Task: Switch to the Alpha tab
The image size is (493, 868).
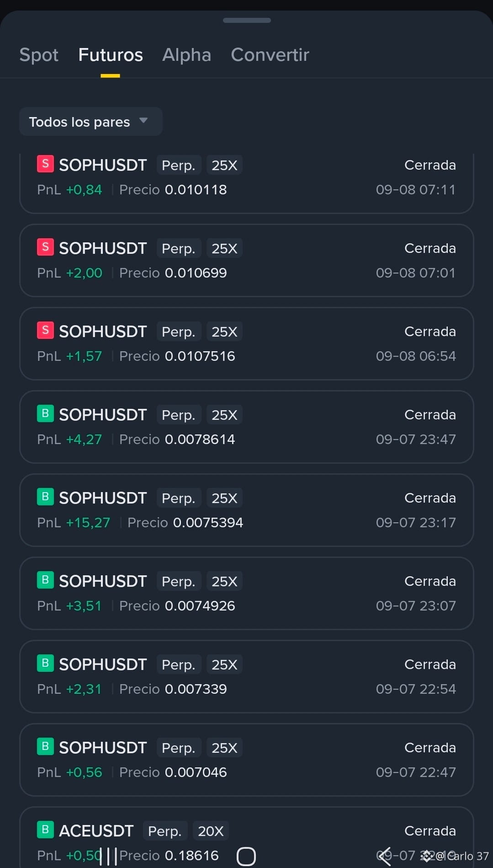Action: (x=186, y=55)
